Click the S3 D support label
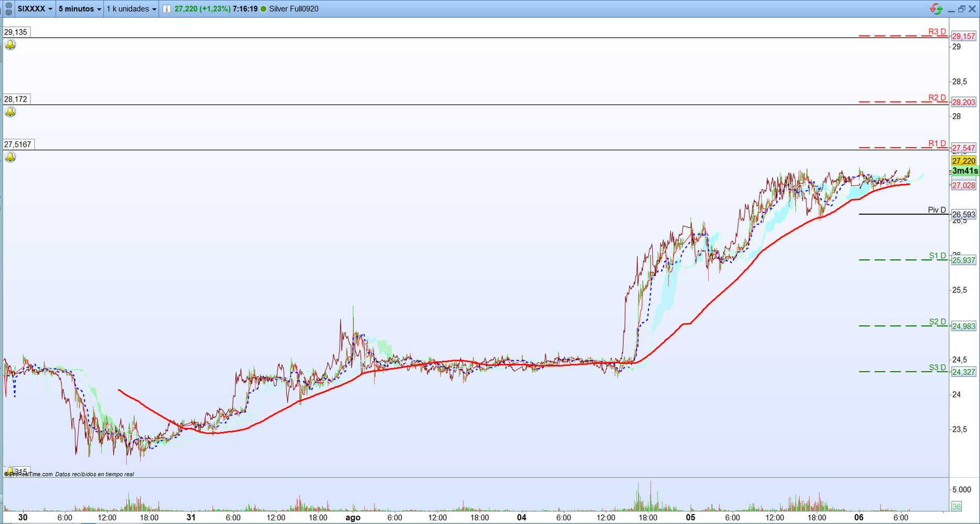 pyautogui.click(x=938, y=367)
